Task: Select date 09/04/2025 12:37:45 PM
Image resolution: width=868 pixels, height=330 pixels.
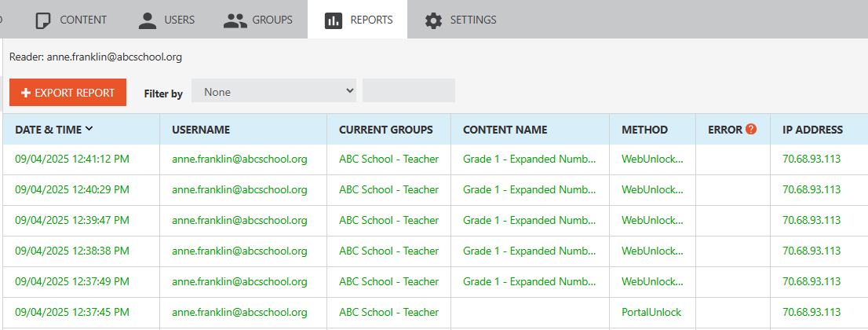Action: (72, 312)
